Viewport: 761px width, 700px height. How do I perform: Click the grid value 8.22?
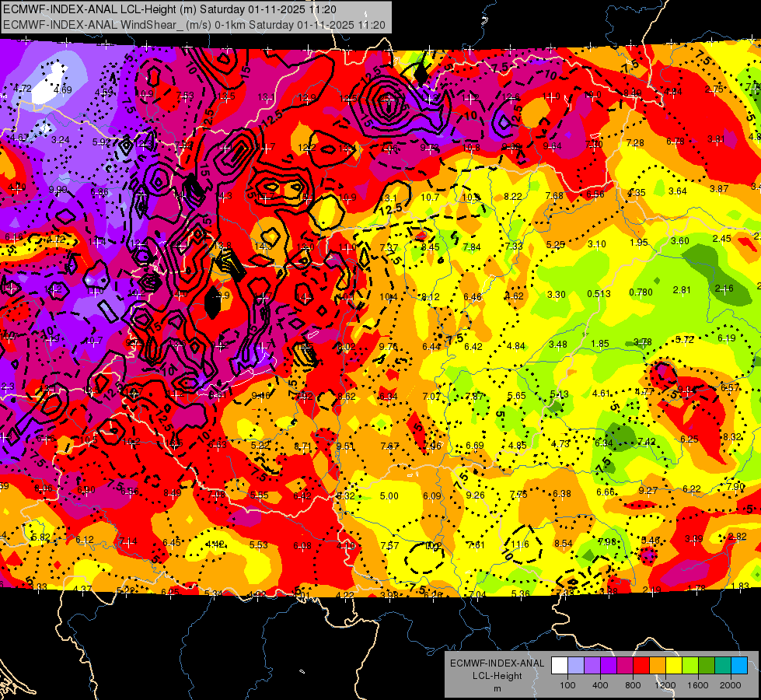[513, 196]
